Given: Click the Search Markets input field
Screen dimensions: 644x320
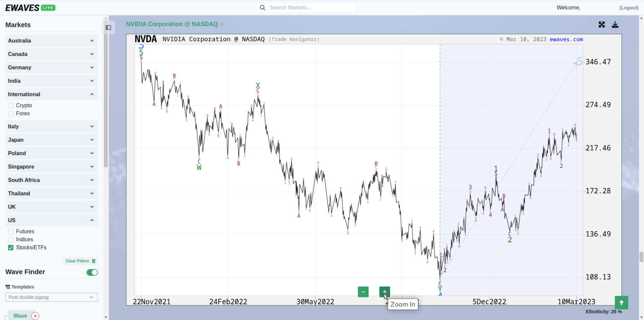Looking at the screenshot, I should click(310, 8).
